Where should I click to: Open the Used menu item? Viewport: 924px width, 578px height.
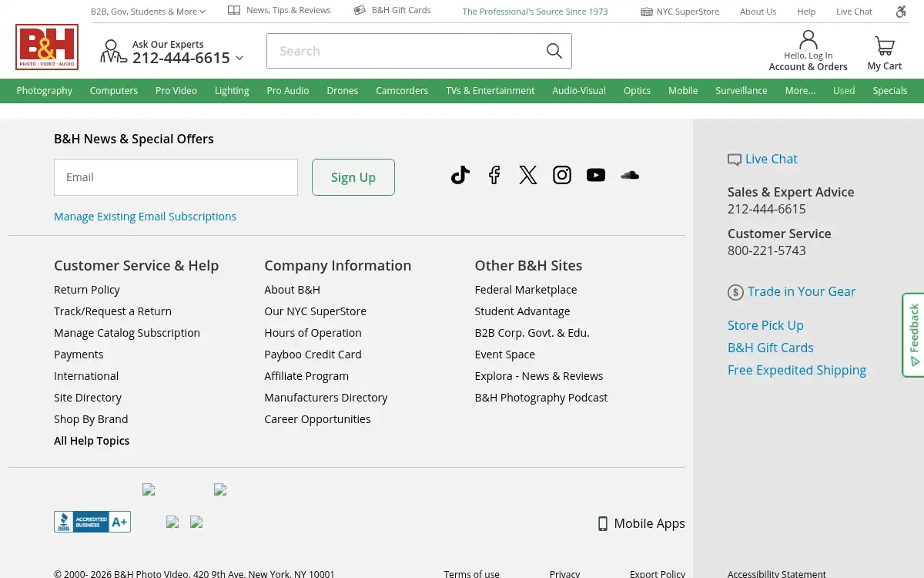pos(844,90)
